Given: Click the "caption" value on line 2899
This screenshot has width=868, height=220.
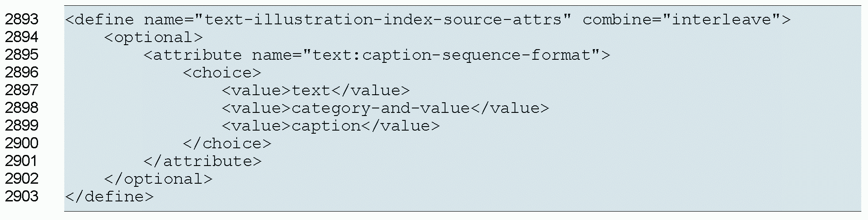Looking at the screenshot, I should (x=326, y=126).
